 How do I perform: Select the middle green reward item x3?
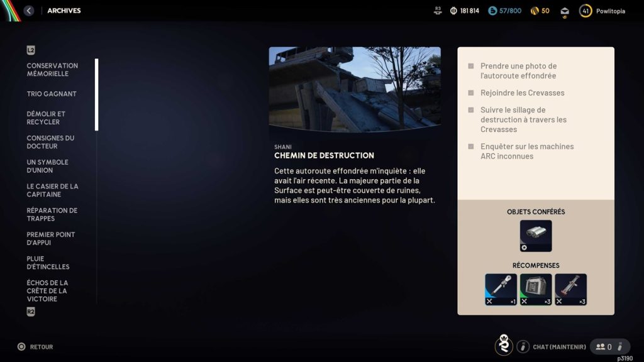[536, 290]
